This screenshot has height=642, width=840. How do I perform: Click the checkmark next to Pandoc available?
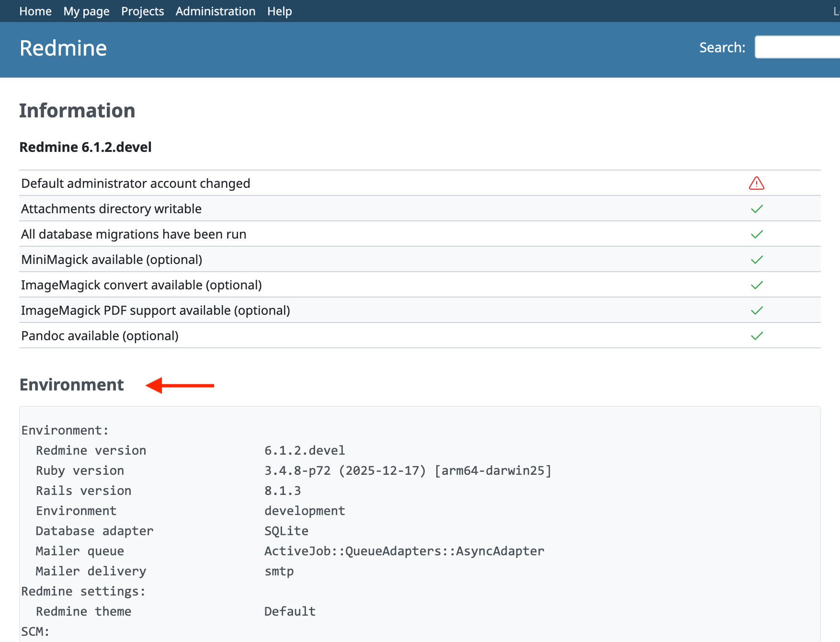(x=757, y=336)
